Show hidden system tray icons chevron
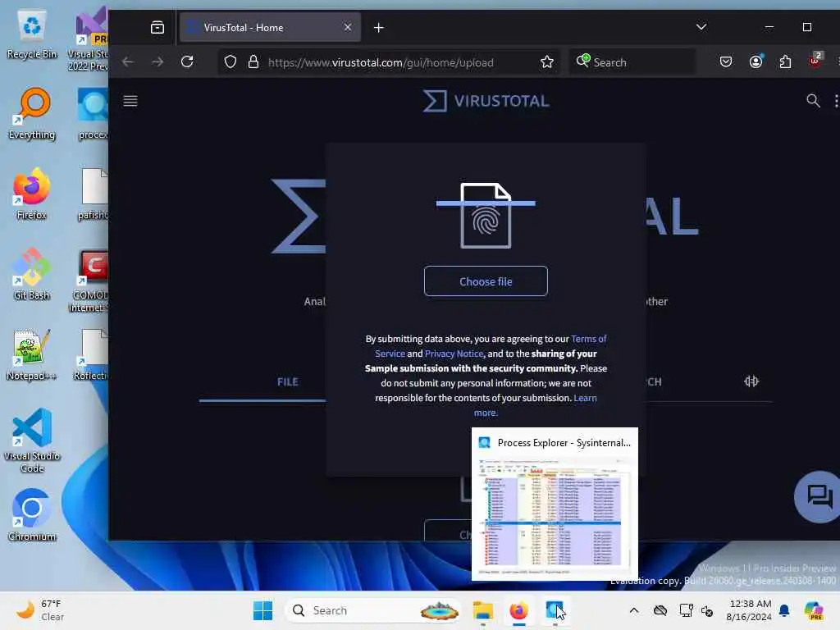The height and width of the screenshot is (630, 840). pos(634,610)
